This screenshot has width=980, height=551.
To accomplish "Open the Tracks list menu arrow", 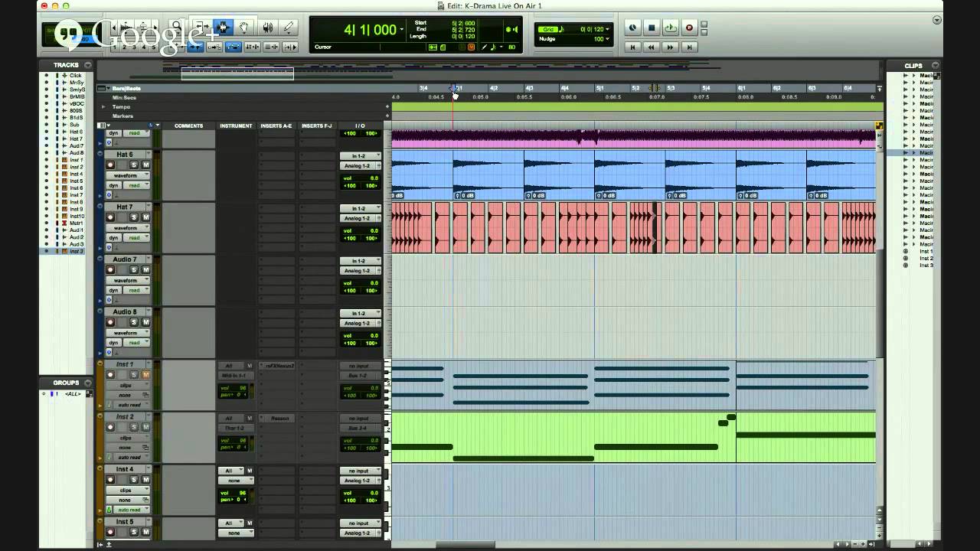I will [x=88, y=66].
